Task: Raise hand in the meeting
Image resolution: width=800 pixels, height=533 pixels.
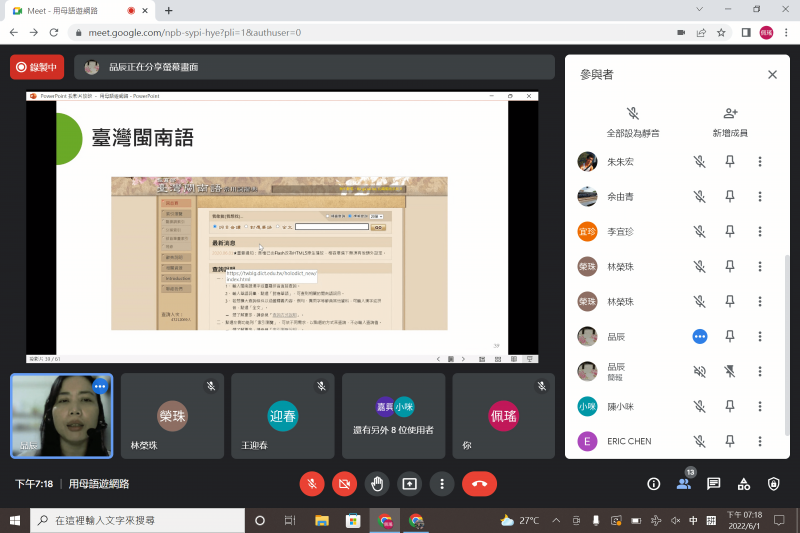Action: click(377, 484)
